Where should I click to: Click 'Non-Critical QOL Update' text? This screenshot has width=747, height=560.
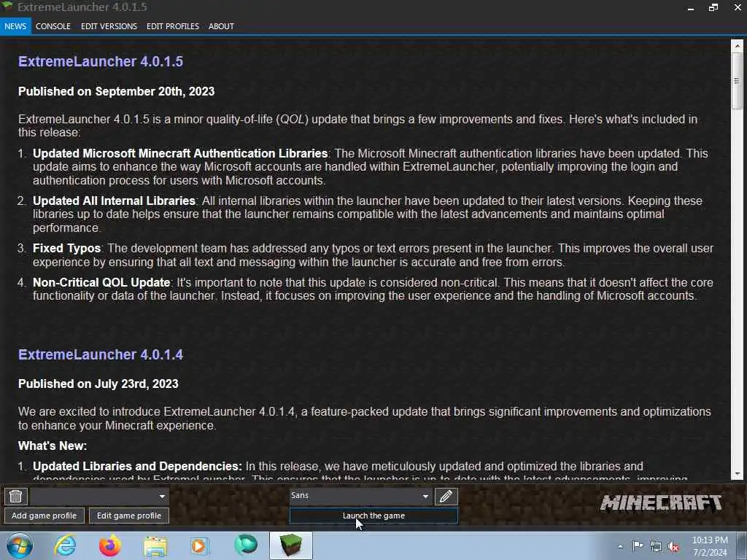(x=101, y=282)
